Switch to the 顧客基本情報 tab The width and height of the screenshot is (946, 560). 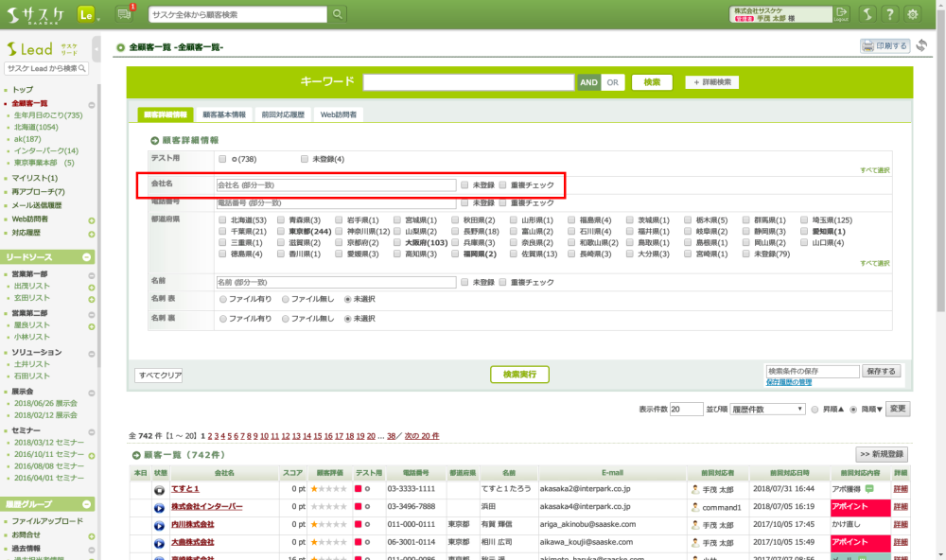point(224,114)
